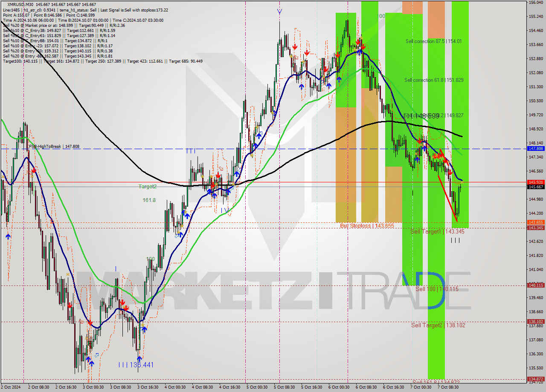546x392 pixels.
Task: Click the '5 Oct 08:30' time axis label
Action: [x=284, y=387]
